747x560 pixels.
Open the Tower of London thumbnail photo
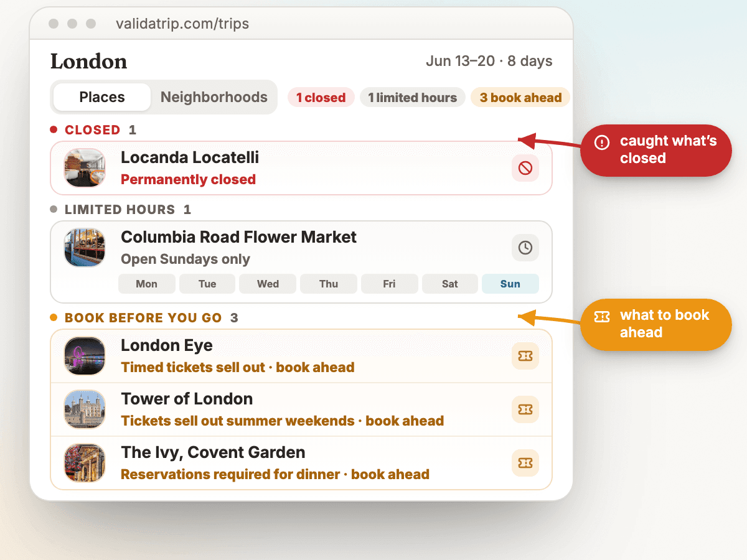click(x=85, y=409)
